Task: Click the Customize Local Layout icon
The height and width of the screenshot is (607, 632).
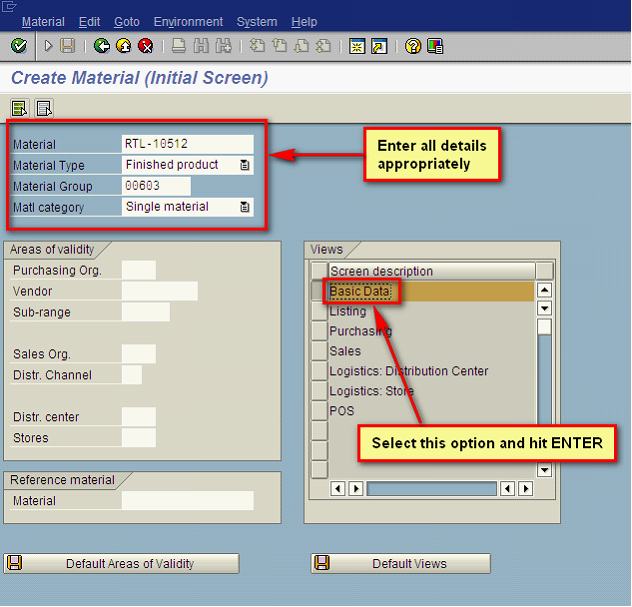Action: [434, 46]
